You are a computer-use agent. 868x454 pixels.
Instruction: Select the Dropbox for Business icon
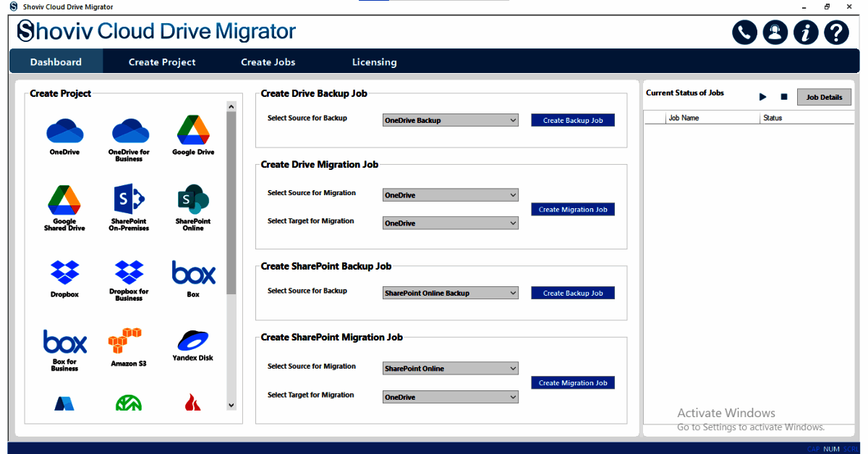tap(129, 273)
